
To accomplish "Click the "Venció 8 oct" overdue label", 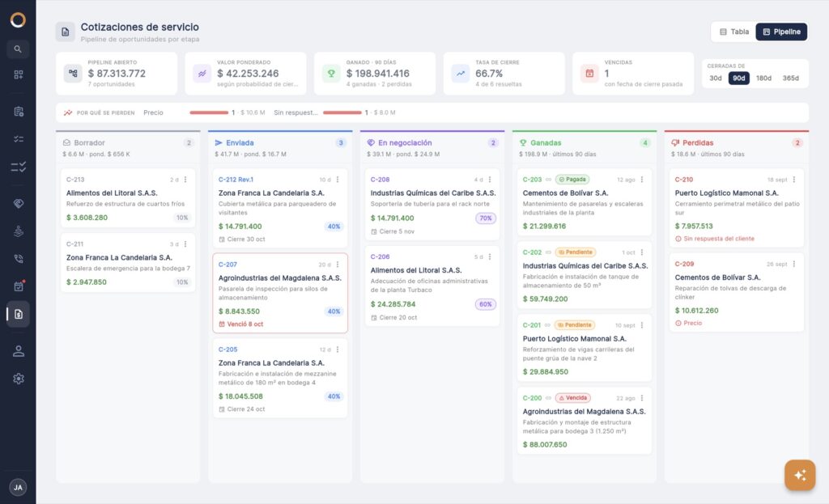I will coord(241,324).
